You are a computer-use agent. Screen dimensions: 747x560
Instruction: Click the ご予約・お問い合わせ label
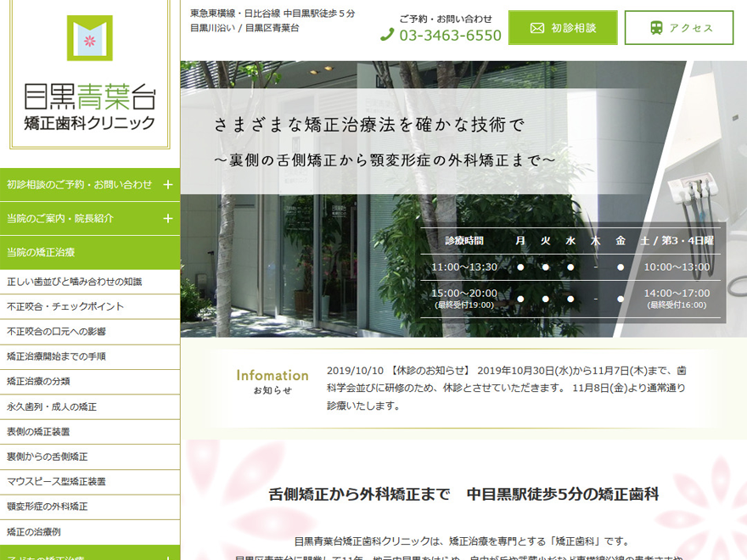[446, 19]
